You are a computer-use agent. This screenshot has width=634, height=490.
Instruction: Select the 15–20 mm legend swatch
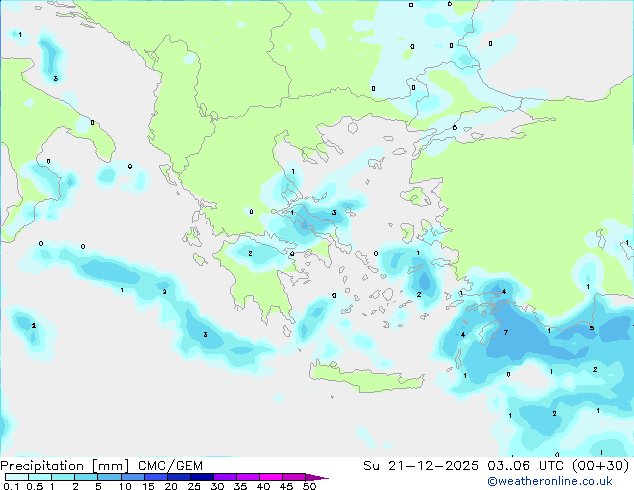tap(155, 477)
